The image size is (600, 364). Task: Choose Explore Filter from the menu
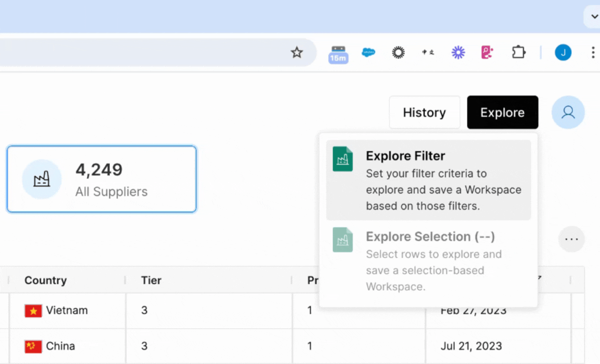[428, 180]
